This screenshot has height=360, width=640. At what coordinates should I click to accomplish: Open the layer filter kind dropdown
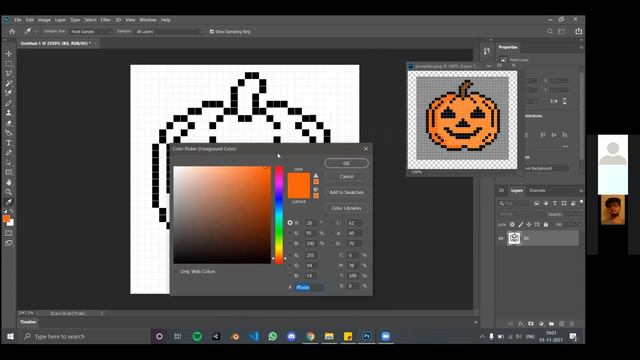[515, 203]
